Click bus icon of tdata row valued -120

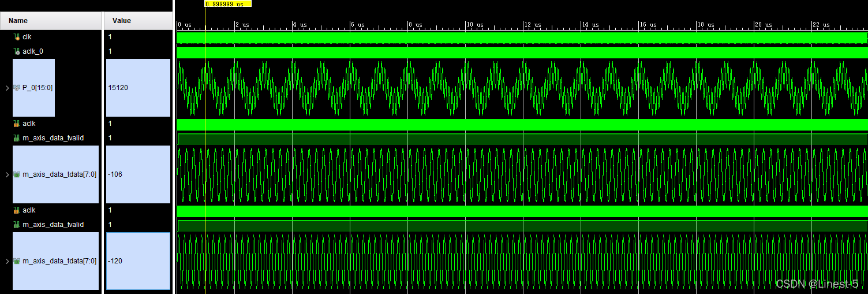point(17,261)
